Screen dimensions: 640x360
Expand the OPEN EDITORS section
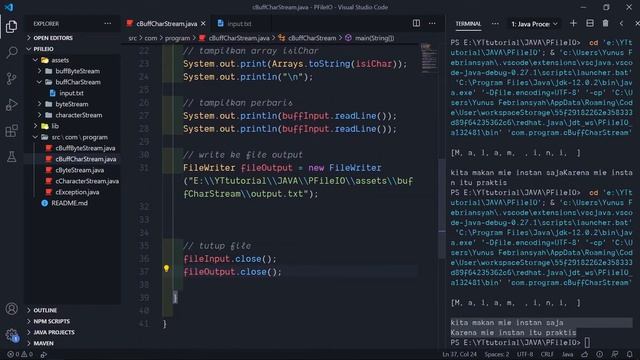click(x=72, y=38)
